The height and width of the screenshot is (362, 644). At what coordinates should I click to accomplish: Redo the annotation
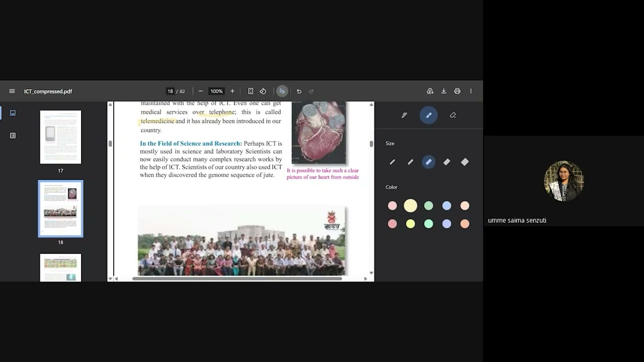pyautogui.click(x=311, y=91)
